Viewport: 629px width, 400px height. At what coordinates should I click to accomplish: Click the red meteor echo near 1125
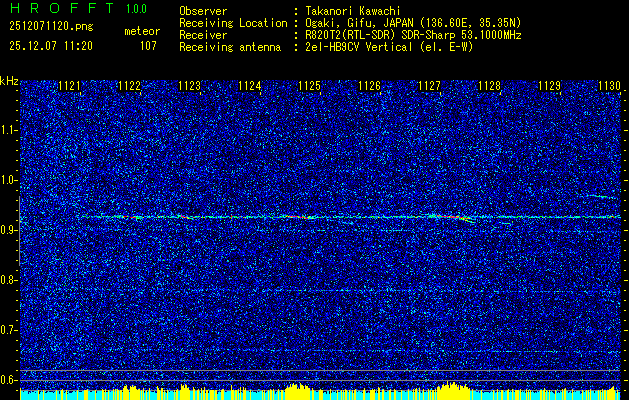click(x=298, y=217)
